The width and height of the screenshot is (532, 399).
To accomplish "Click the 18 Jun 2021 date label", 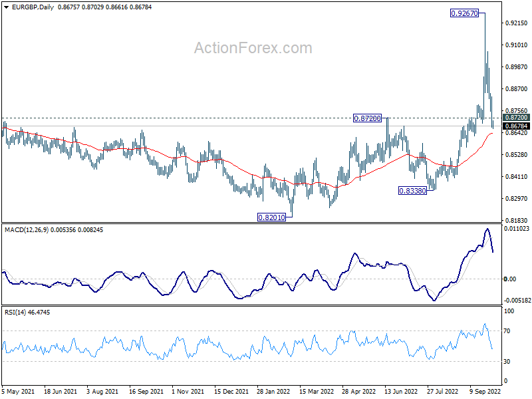I will point(61,392).
